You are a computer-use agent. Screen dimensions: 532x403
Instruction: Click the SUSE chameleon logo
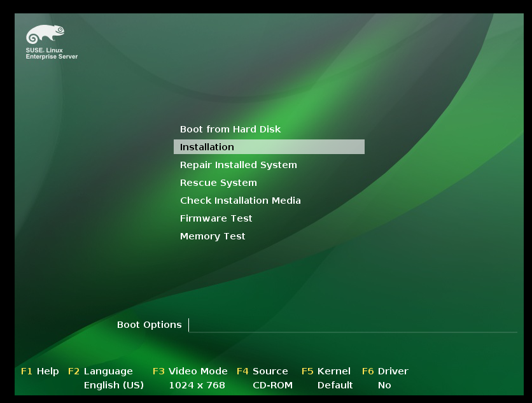coord(45,33)
